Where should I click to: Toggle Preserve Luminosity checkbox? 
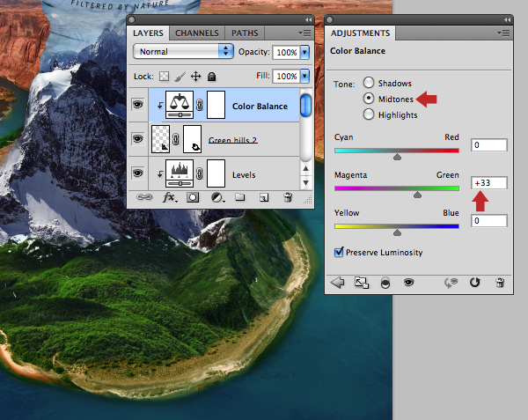coord(339,252)
